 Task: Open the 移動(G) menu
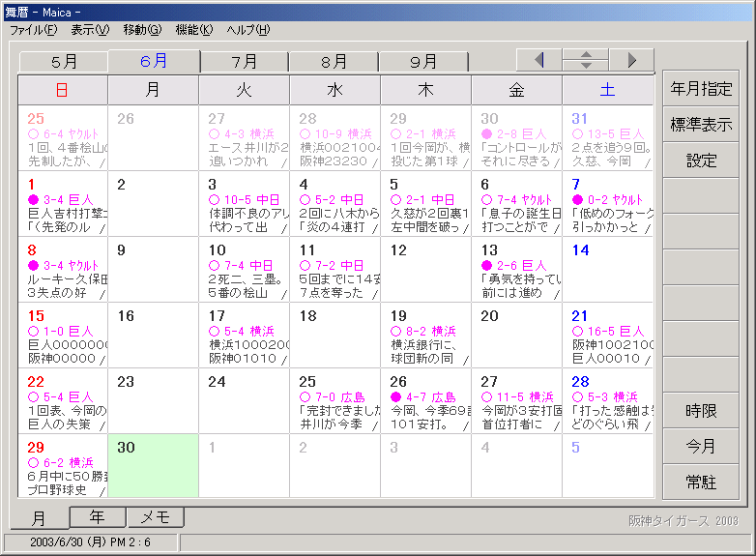pyautogui.click(x=142, y=30)
